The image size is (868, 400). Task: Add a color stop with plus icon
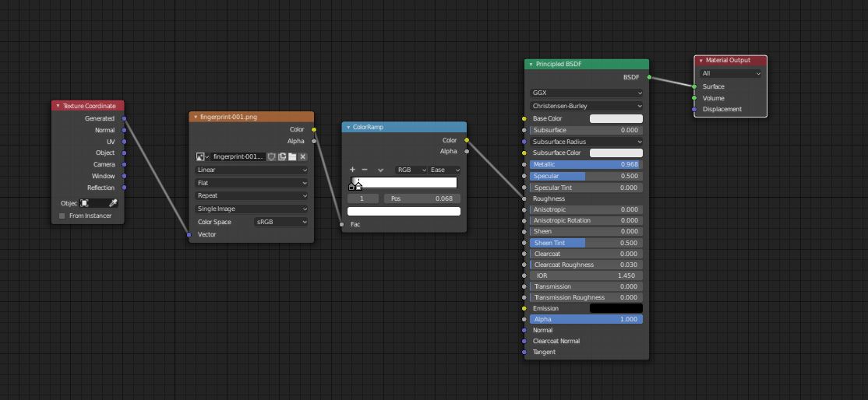(x=352, y=170)
